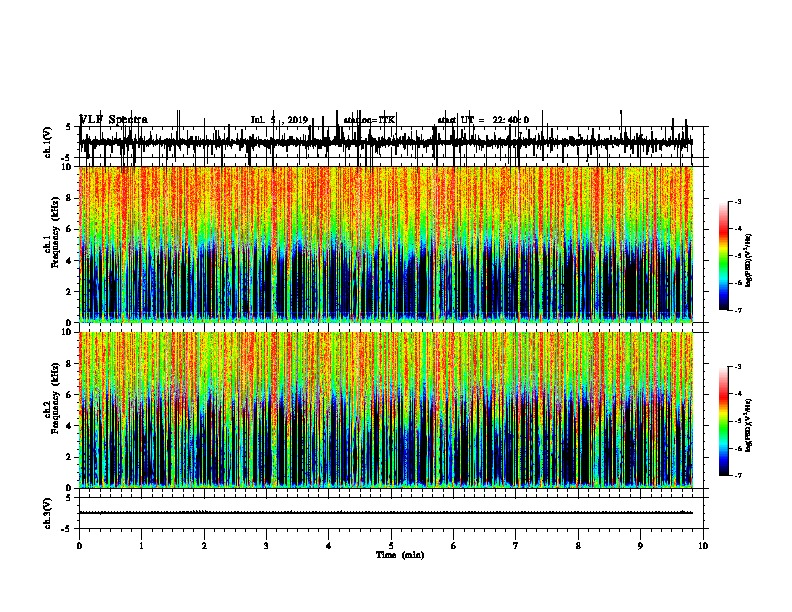This screenshot has height=612, width=792.
Task: Click the -7 value on ch.2 color bar
Action: tap(738, 475)
